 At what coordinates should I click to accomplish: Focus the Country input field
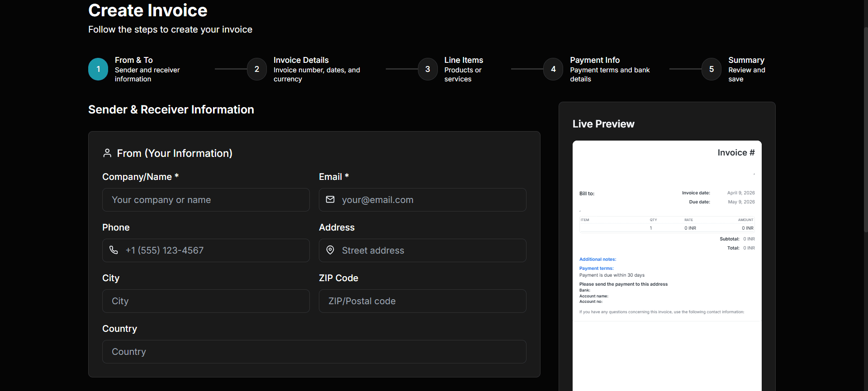tap(314, 352)
